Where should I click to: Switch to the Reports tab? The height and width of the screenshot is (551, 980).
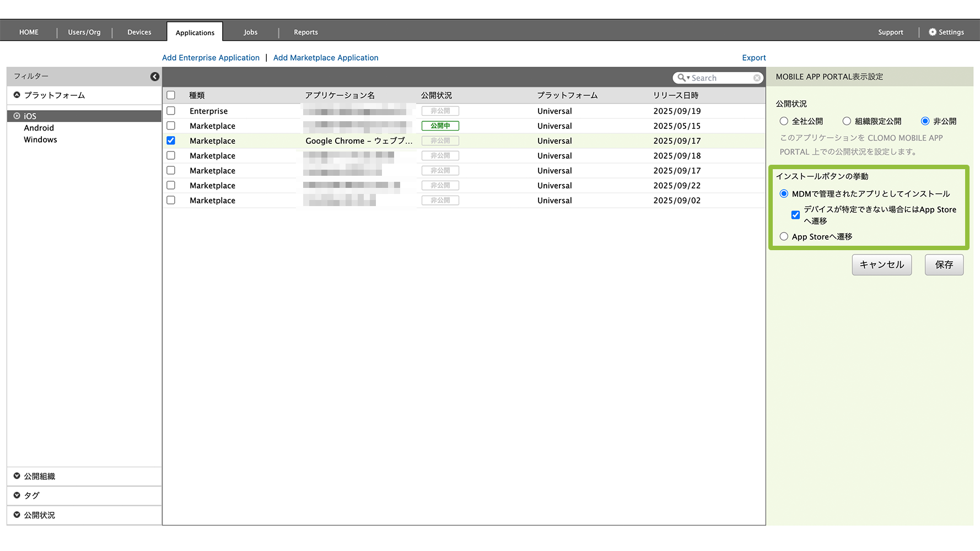click(x=305, y=32)
